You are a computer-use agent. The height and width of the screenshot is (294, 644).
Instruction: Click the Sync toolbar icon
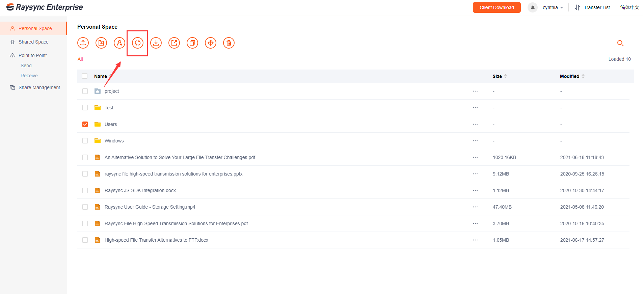coord(138,43)
